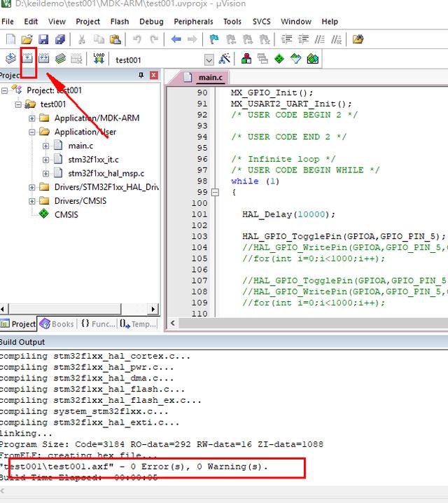
Task: Insert bookmark with blue flag icon
Action: [213, 39]
